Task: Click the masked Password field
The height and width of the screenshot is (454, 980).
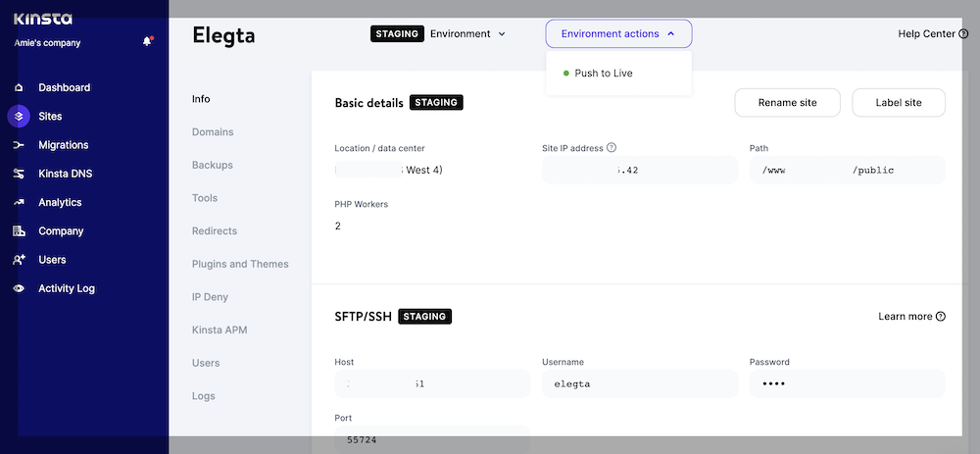Action: [x=848, y=384]
